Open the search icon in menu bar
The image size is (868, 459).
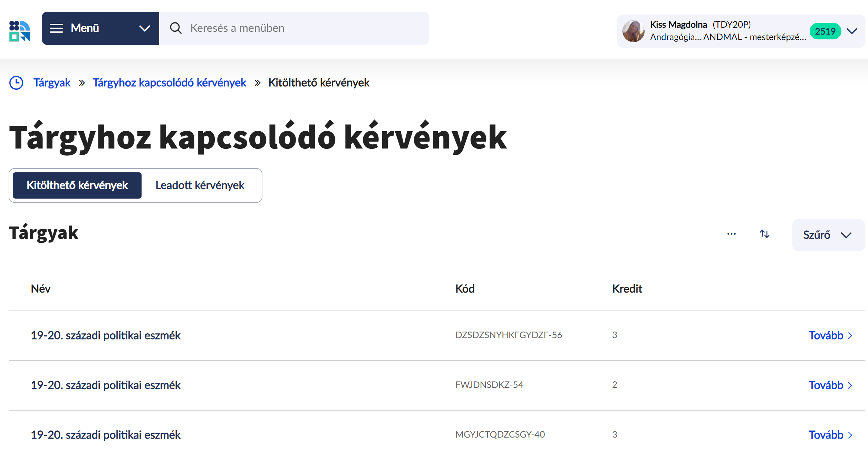(x=176, y=28)
